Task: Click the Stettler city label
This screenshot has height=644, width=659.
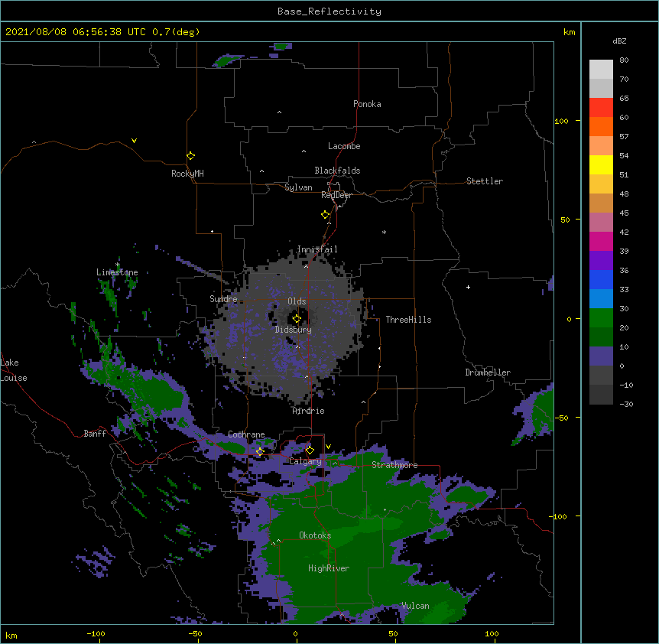Action: tap(485, 181)
